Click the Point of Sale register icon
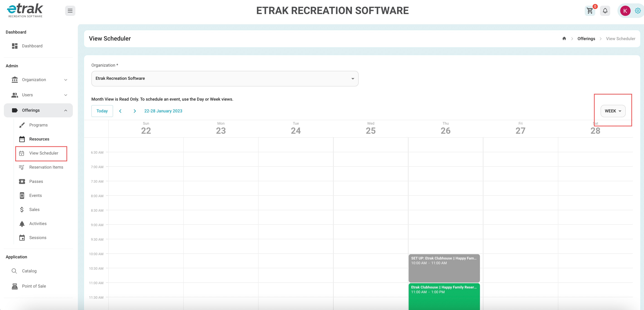The height and width of the screenshot is (310, 644). [x=15, y=286]
